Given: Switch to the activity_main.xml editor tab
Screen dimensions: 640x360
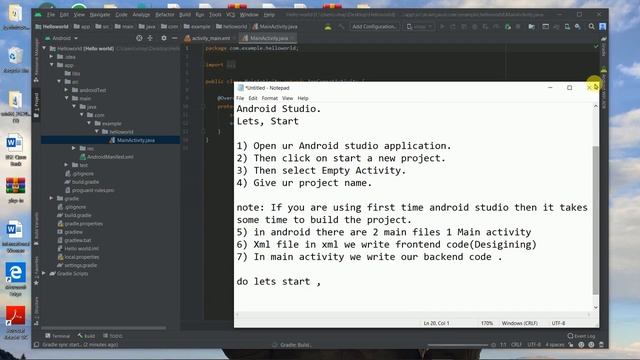Looking at the screenshot, I should [x=207, y=38].
